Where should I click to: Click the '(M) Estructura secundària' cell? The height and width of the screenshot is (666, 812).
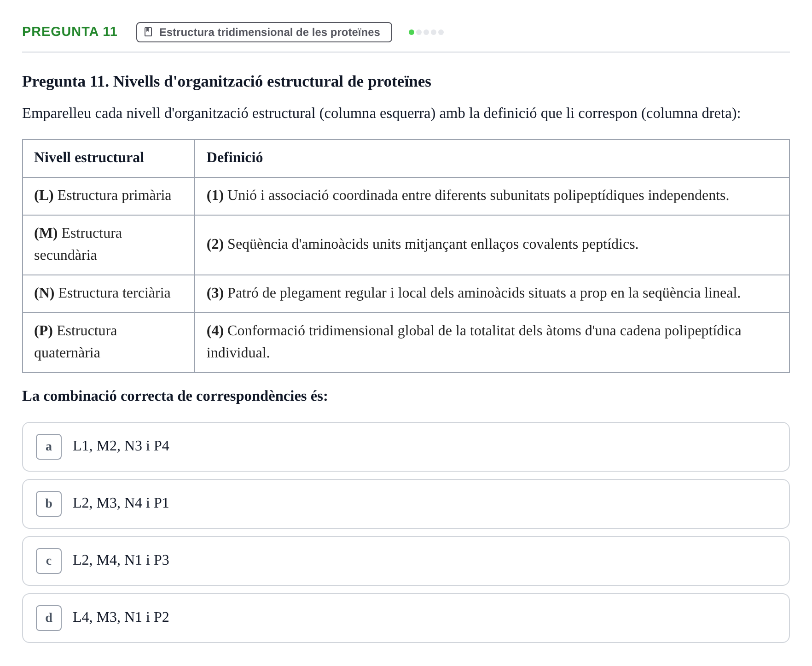point(109,245)
